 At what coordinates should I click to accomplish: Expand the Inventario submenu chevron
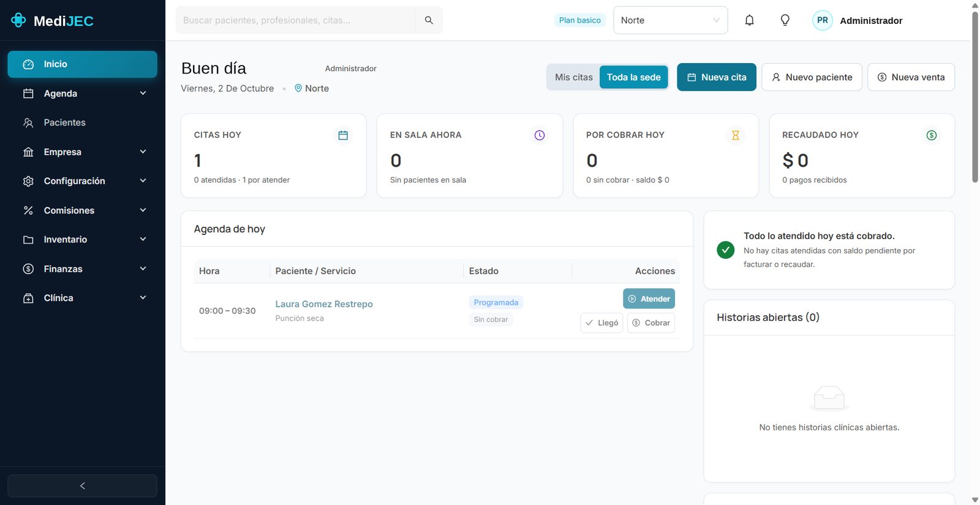143,239
